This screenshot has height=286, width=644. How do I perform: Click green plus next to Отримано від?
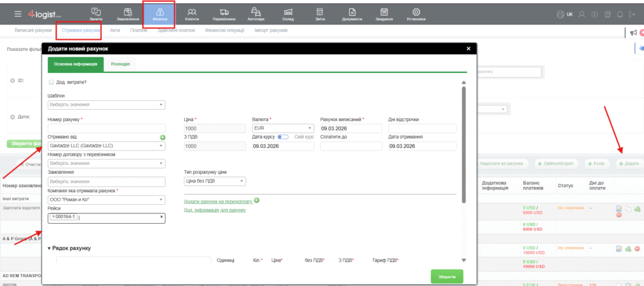point(162,137)
